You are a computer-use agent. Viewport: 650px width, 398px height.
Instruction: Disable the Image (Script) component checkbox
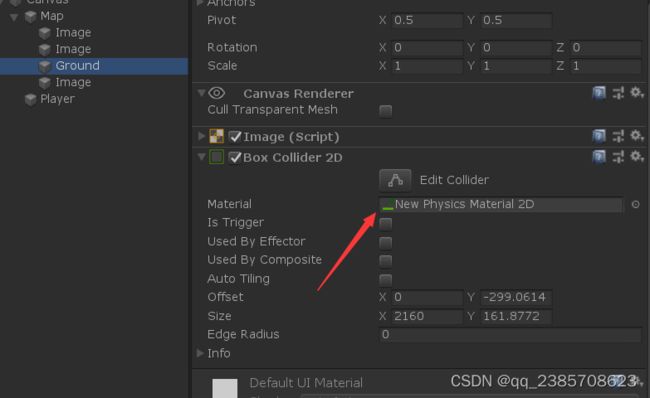(235, 136)
